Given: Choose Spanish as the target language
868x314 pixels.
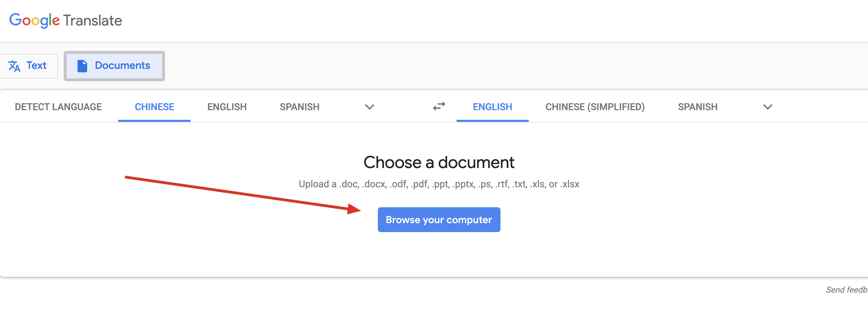Looking at the screenshot, I should click(x=697, y=107).
